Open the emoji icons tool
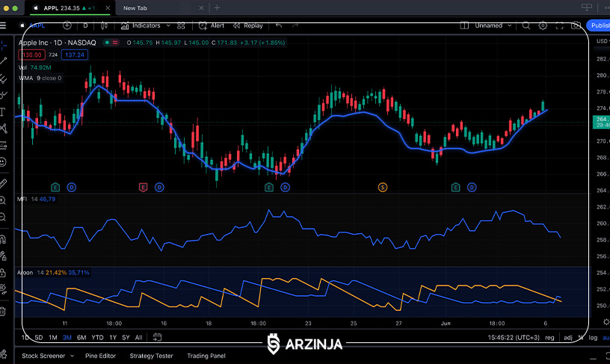Viewport: 610px width, 364px height. point(3,161)
